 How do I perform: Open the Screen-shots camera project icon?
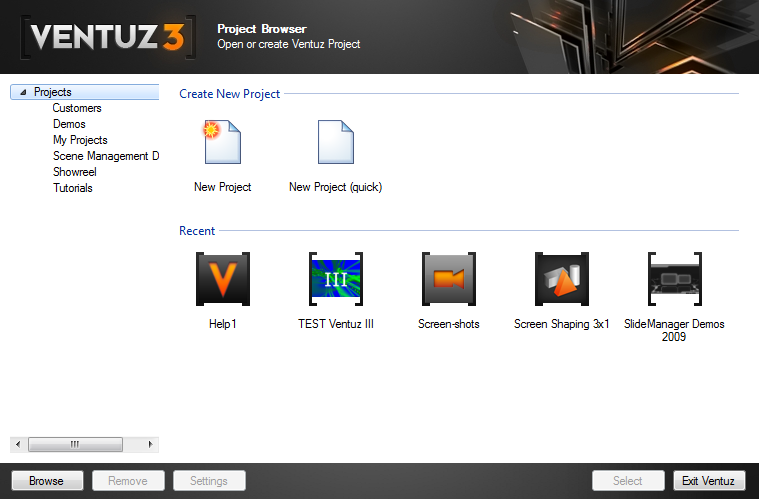point(448,279)
